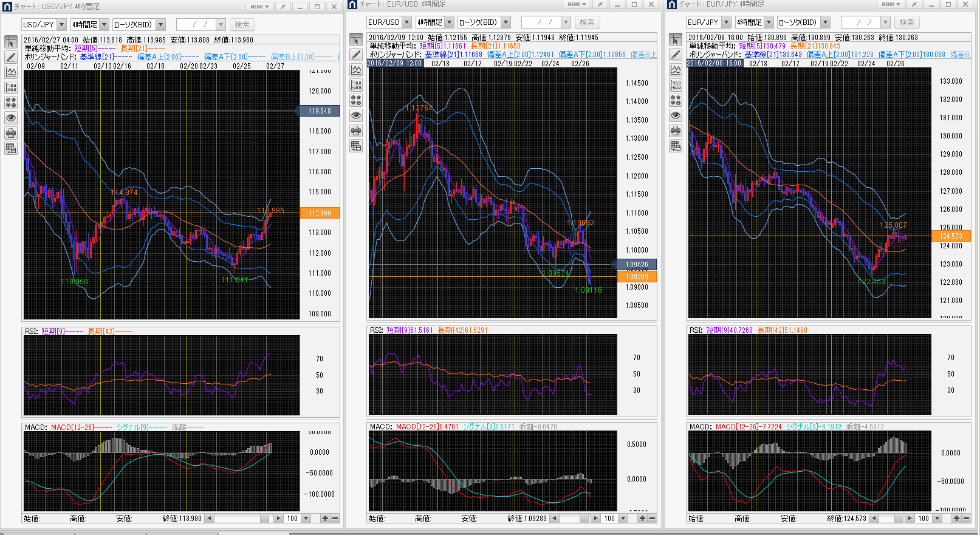This screenshot has width=980, height=535.
Task: Toggle the eye visibility icon in EUR/JPY chart
Action: (x=676, y=115)
